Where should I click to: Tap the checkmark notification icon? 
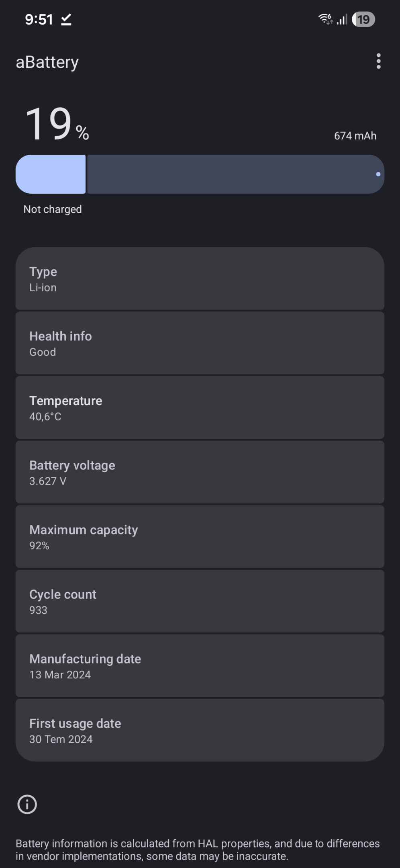66,19
